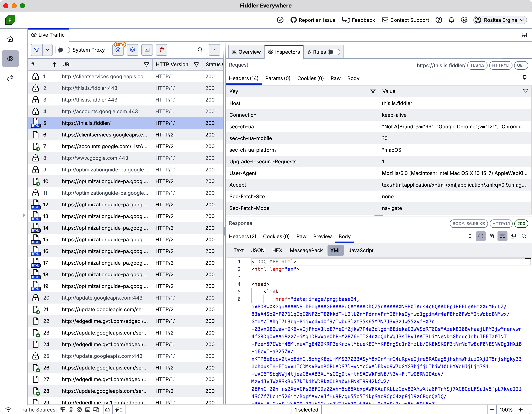Click the Feedback link
This screenshot has width=532, height=414.
coord(358,20)
